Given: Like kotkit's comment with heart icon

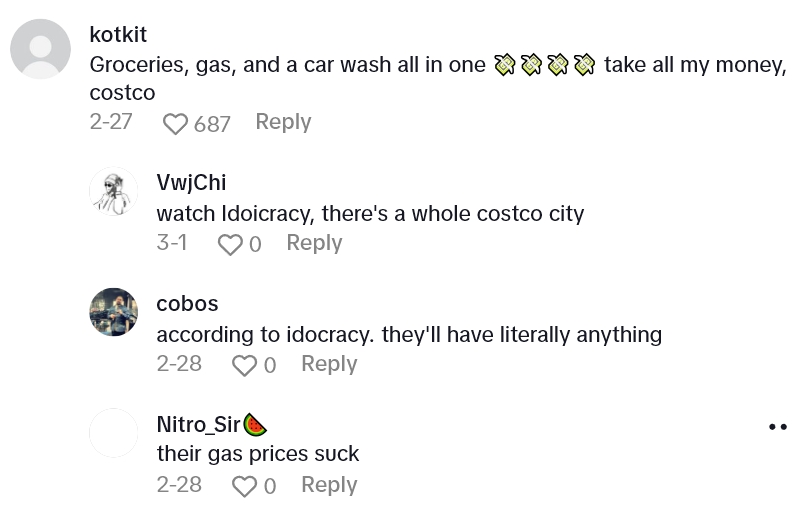Looking at the screenshot, I should click(175, 124).
